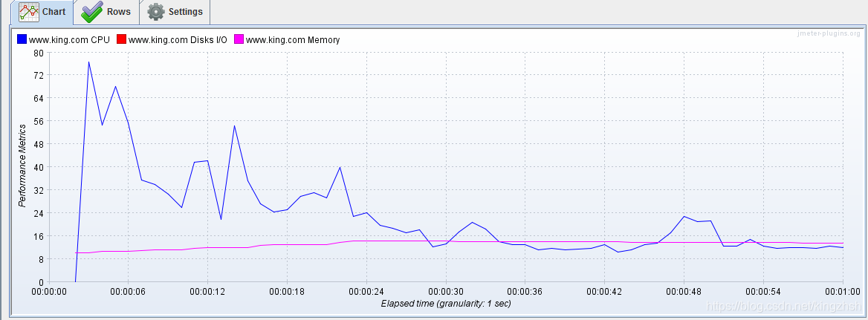Click the gear icon on Settings tab
This screenshot has height=320, width=868.
pos(156,12)
